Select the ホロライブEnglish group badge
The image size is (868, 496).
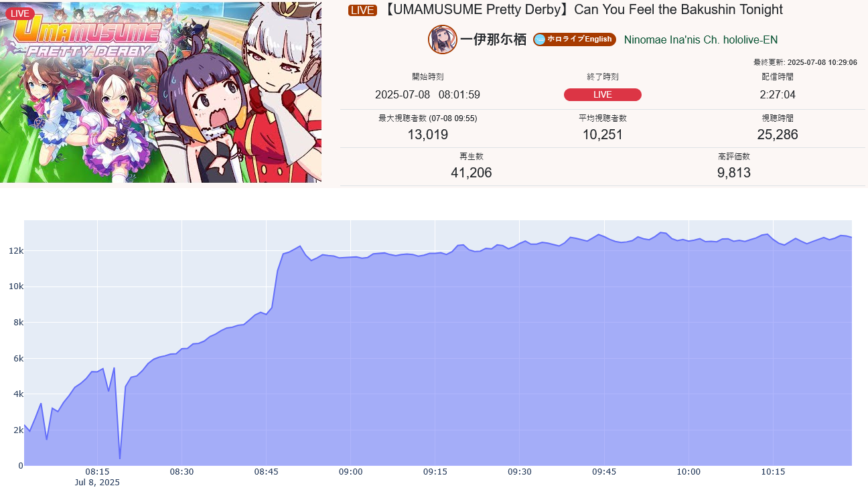575,39
